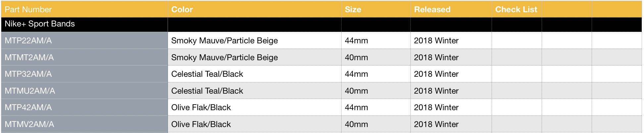
Task: Click the Part Number column header
Action: (28, 10)
